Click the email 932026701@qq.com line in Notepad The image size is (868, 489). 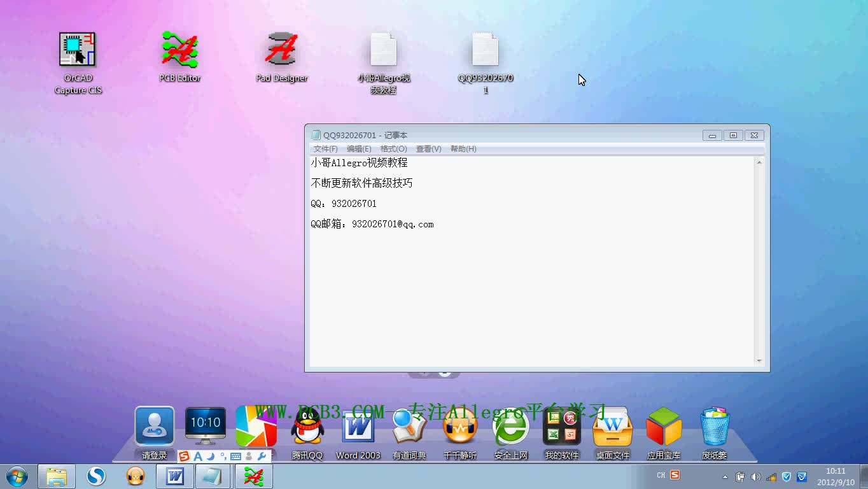tap(372, 224)
